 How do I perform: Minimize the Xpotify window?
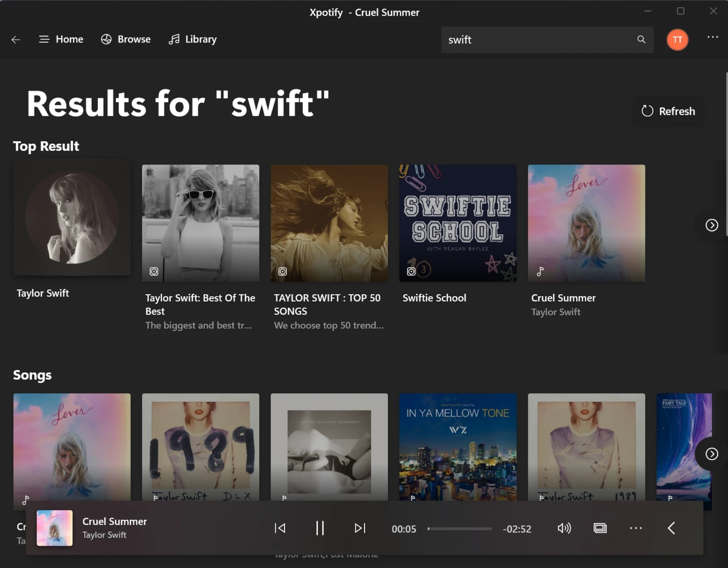[x=648, y=11]
